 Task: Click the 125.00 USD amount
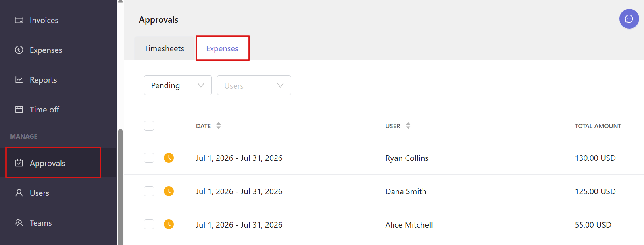coord(595,191)
